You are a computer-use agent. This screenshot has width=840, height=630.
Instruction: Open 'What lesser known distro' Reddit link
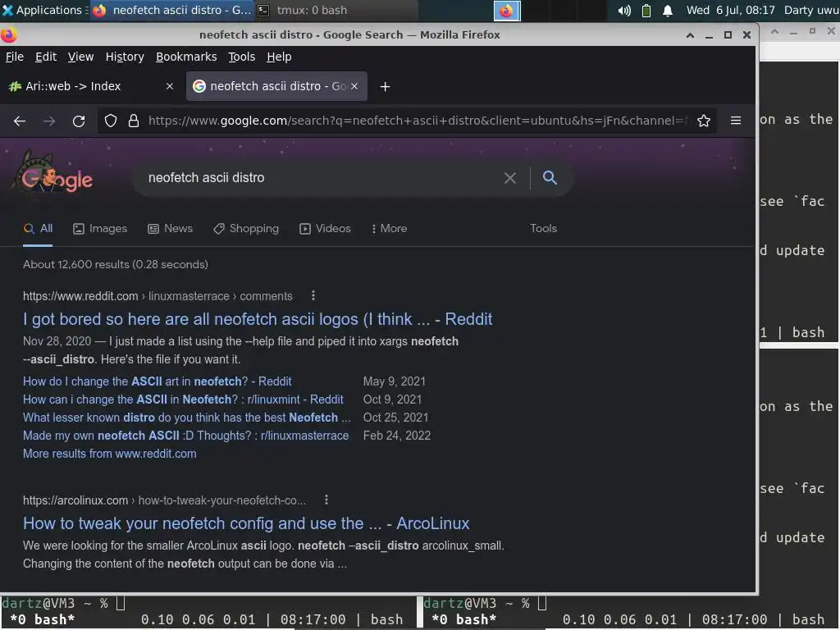pos(186,418)
